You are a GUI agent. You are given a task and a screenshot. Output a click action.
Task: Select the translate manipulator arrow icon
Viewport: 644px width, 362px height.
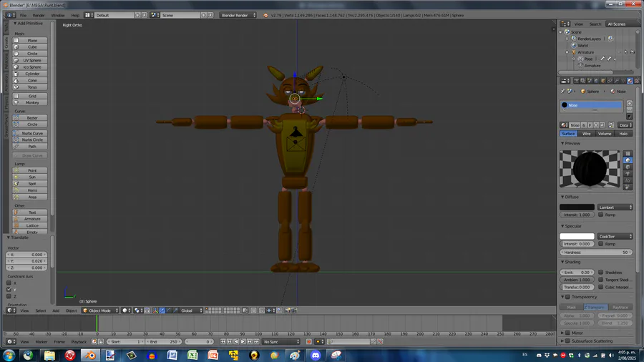[x=162, y=310]
